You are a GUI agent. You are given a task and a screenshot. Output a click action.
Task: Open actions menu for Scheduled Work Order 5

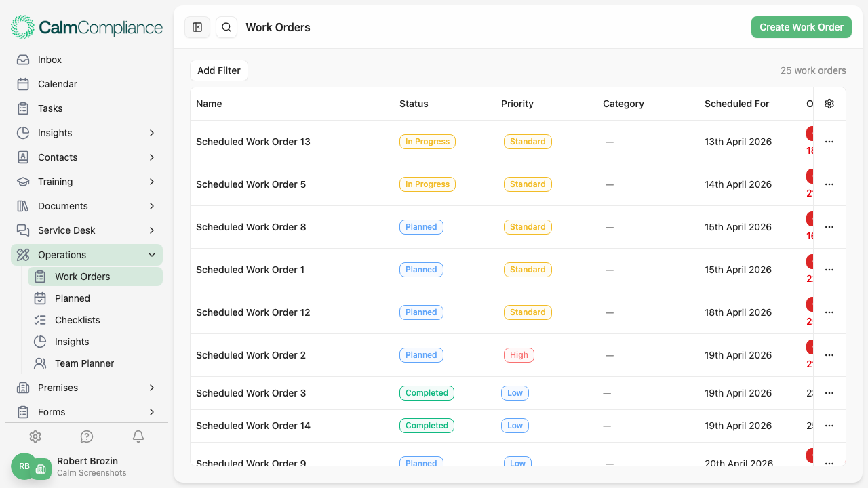pyautogui.click(x=829, y=184)
